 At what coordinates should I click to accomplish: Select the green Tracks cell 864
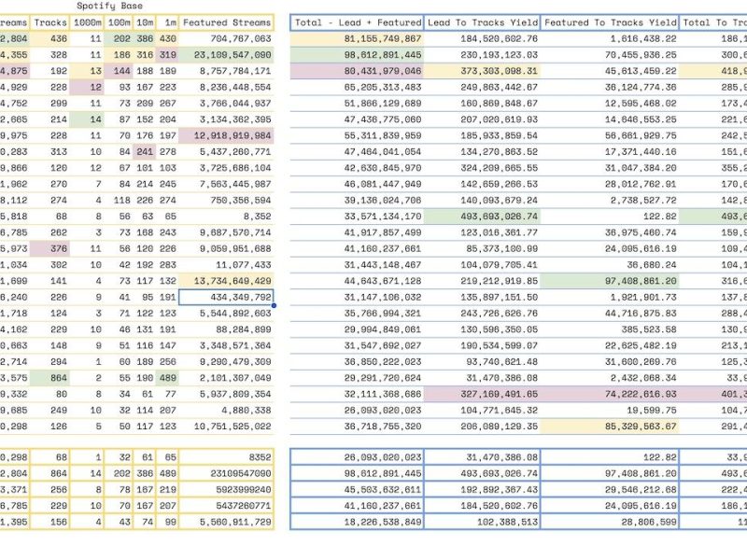50,378
